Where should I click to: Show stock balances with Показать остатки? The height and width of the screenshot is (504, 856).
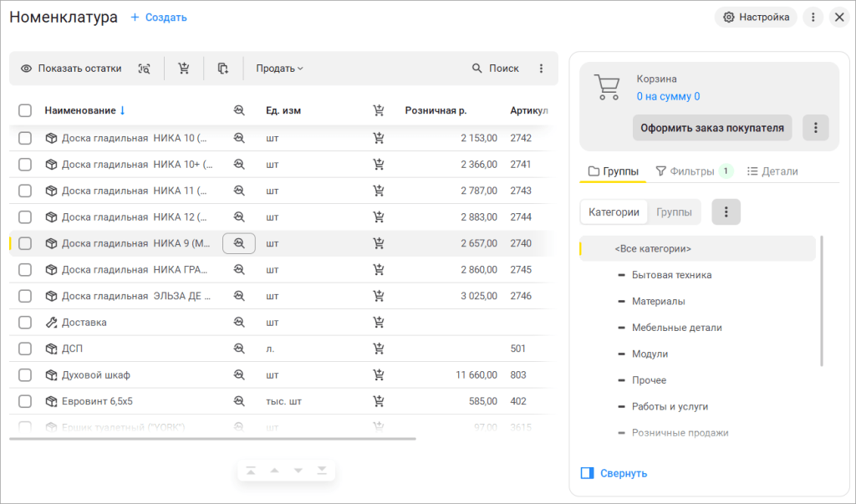click(71, 69)
